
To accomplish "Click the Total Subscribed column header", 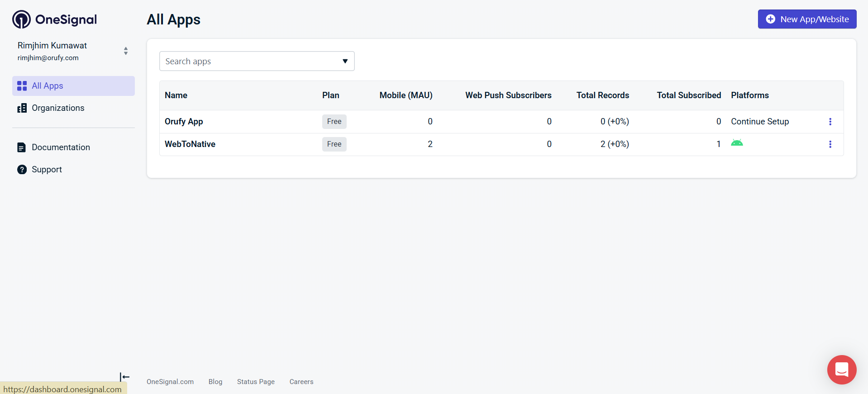I will (x=689, y=95).
